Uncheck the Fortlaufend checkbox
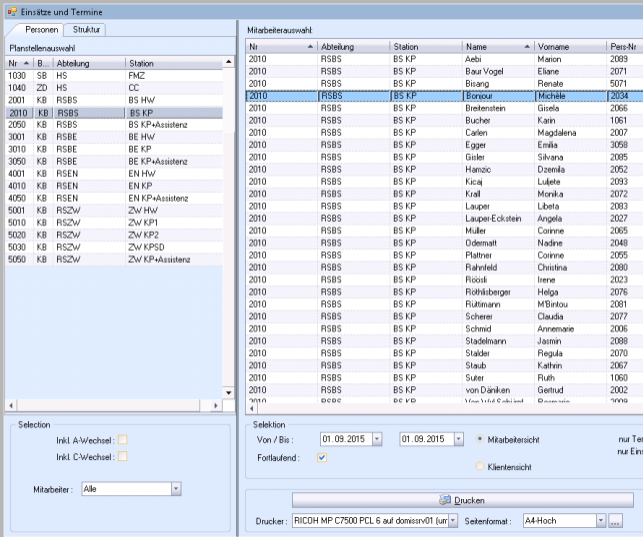644x538 pixels. [321, 457]
